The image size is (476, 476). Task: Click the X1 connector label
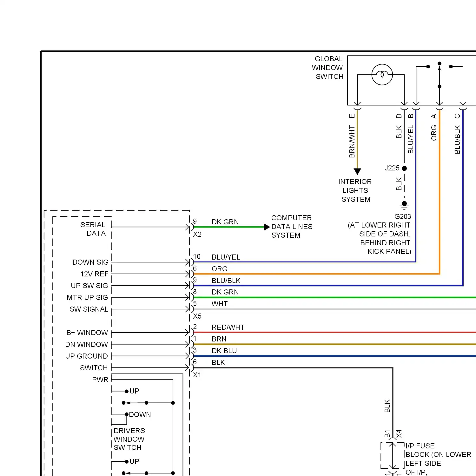[x=197, y=375]
